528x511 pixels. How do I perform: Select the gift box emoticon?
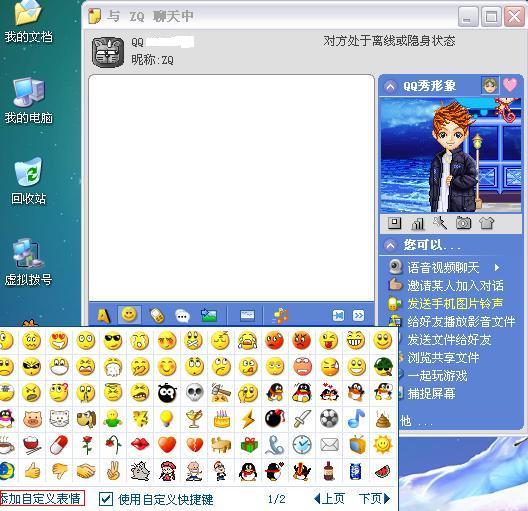pos(249,445)
